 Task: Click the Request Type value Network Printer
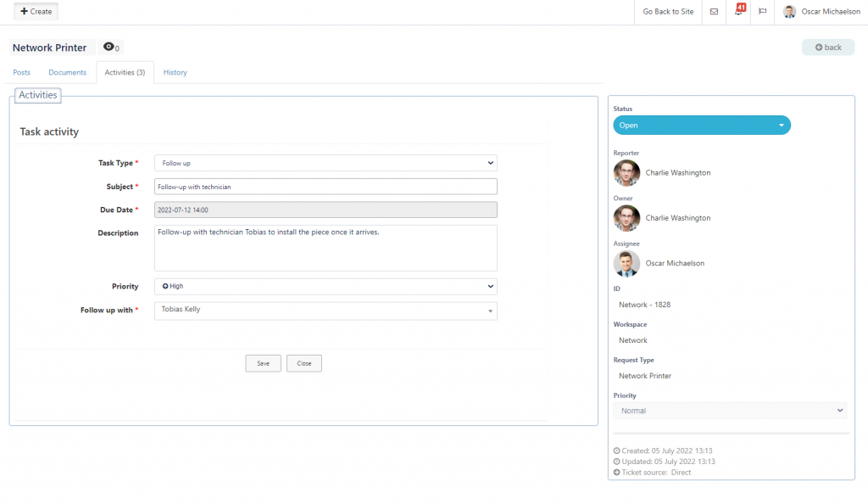pos(645,376)
